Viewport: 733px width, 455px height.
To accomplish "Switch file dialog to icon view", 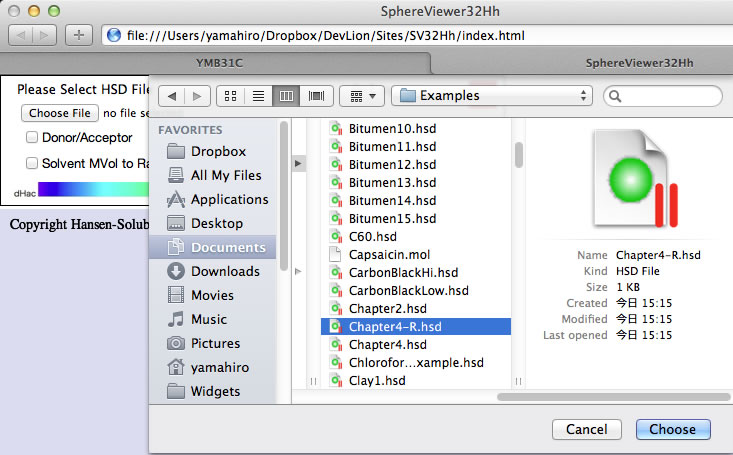I will point(230,96).
